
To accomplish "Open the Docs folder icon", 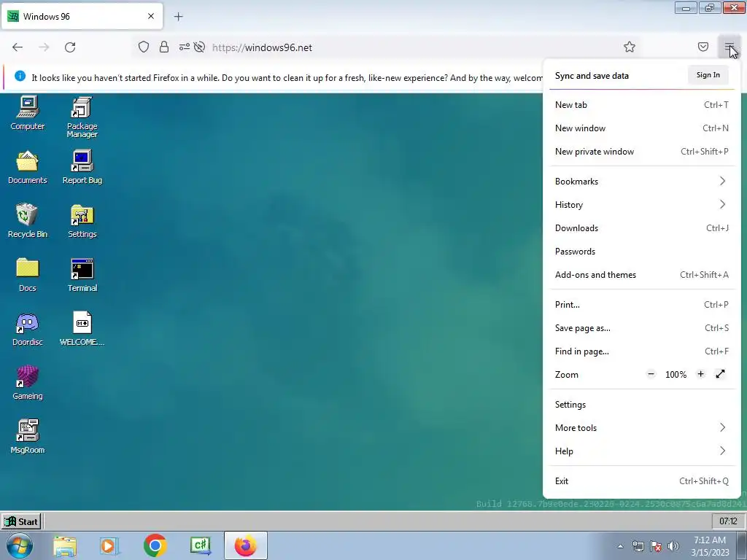I will [x=28, y=275].
